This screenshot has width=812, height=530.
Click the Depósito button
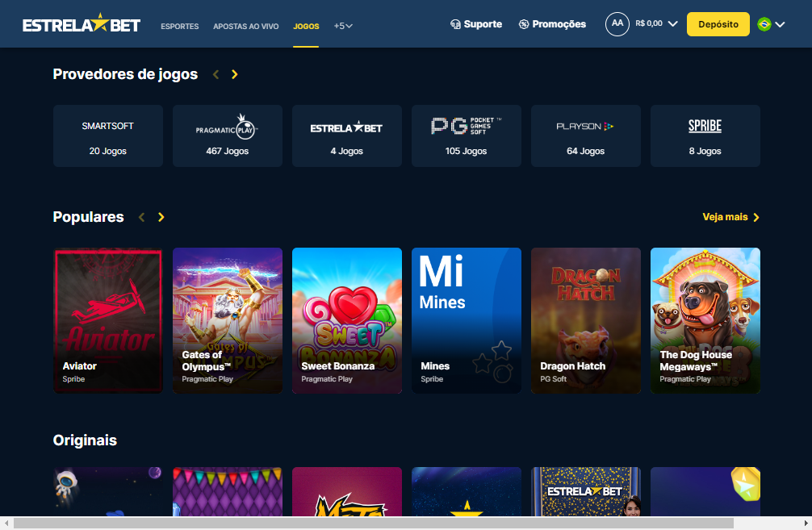point(718,24)
